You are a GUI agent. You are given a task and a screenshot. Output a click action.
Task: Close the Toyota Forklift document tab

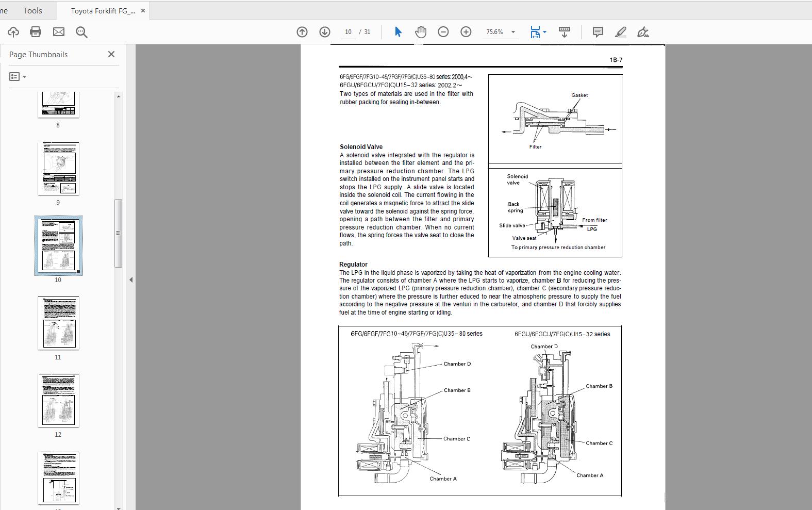point(143,10)
